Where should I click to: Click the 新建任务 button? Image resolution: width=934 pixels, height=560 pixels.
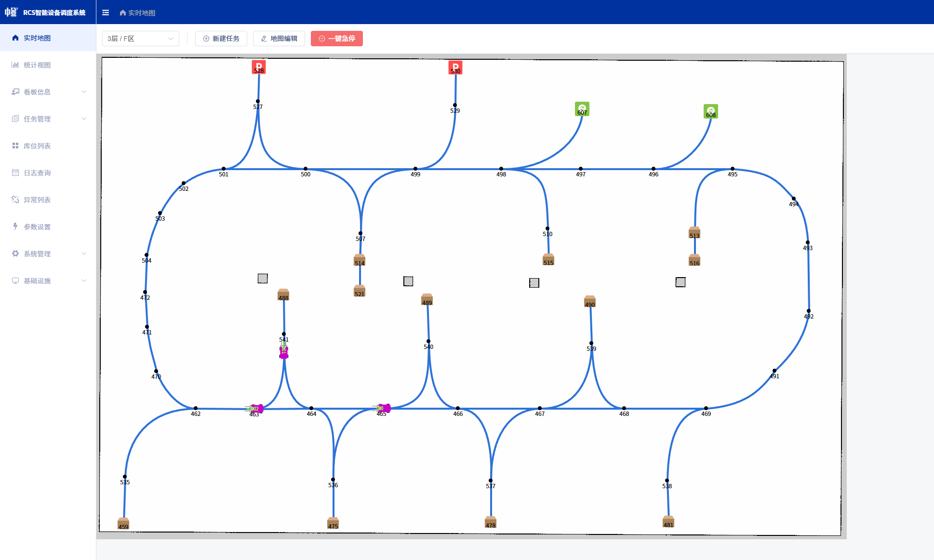[221, 39]
